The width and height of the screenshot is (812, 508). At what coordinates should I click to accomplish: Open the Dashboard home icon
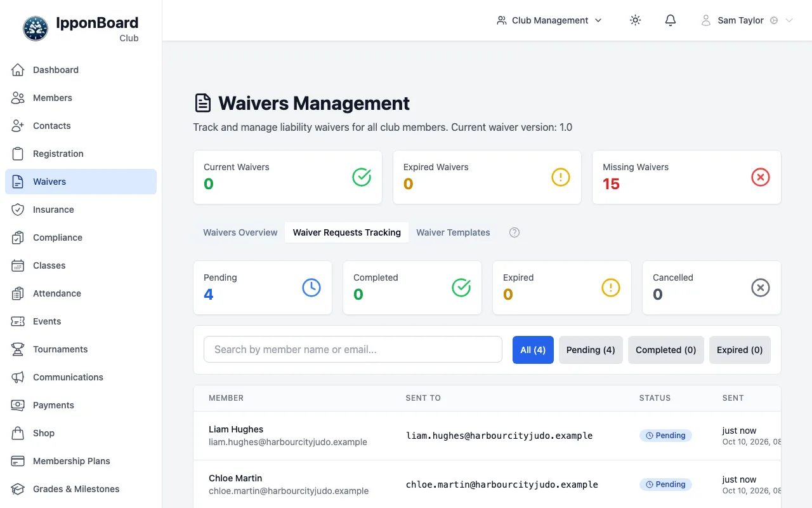click(18, 70)
